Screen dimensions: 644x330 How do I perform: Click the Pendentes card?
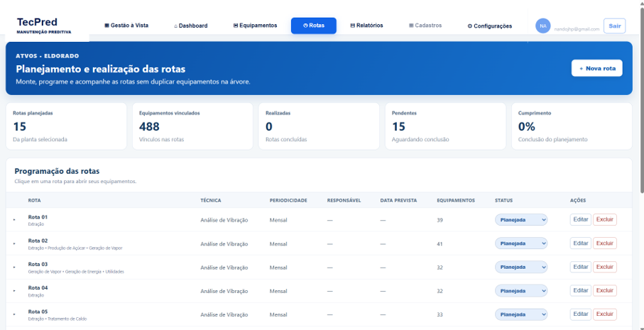445,126
